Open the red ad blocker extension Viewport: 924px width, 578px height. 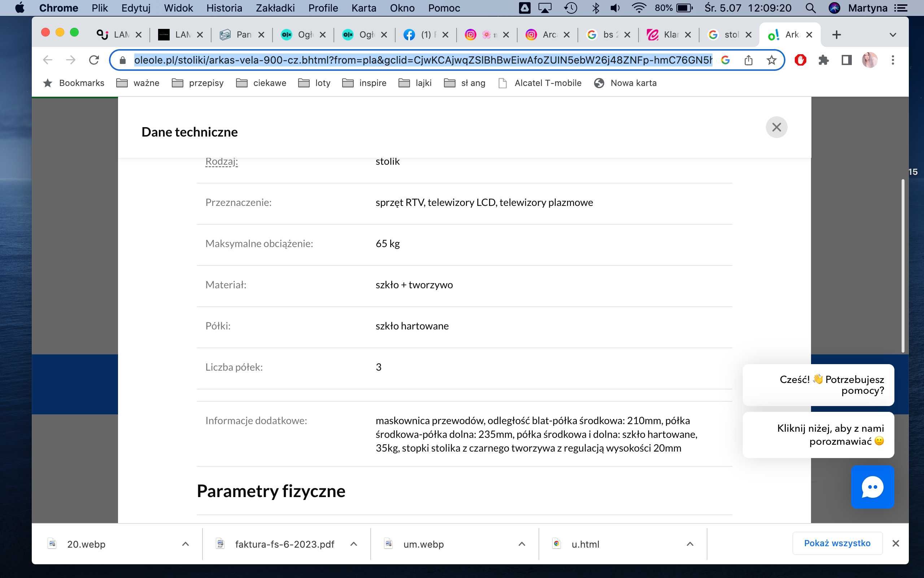coord(800,60)
